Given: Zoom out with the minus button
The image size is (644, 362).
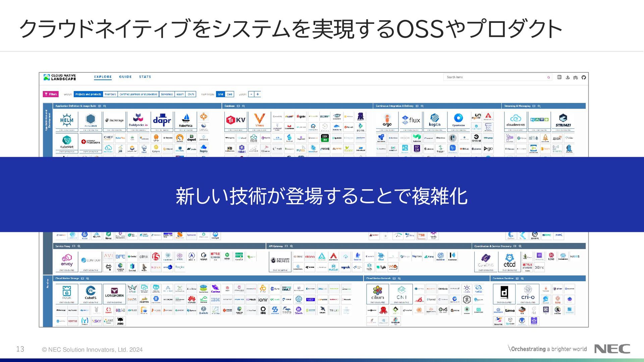Looking at the screenshot, I should 251,94.
